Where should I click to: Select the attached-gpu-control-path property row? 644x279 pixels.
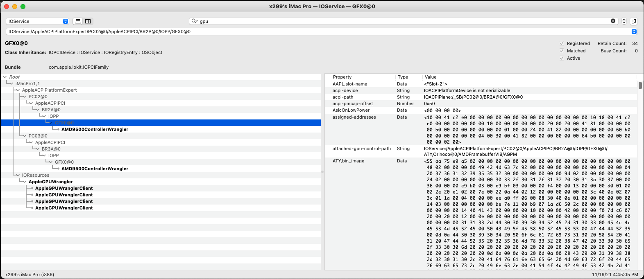(481, 151)
